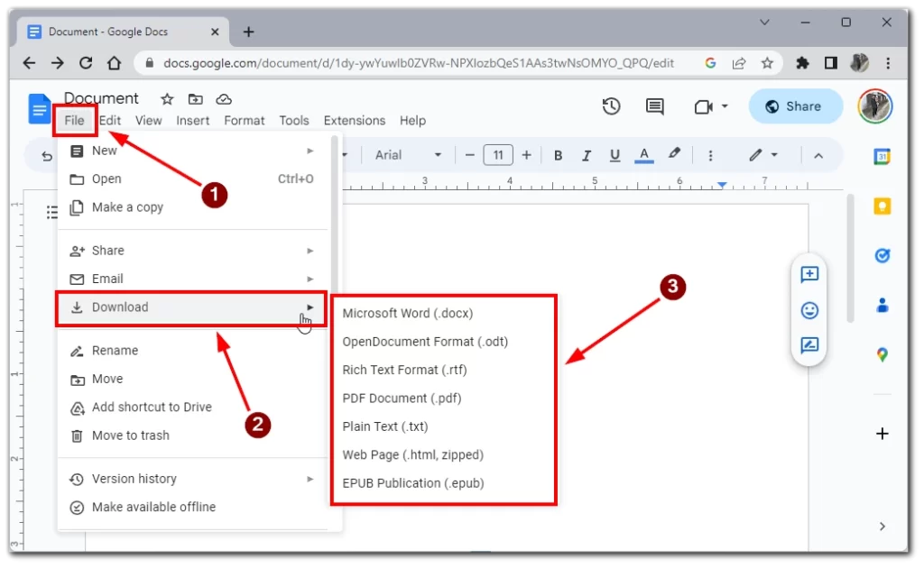Apply bold formatting
Viewport: 924px width, 568px height.
[558, 155]
